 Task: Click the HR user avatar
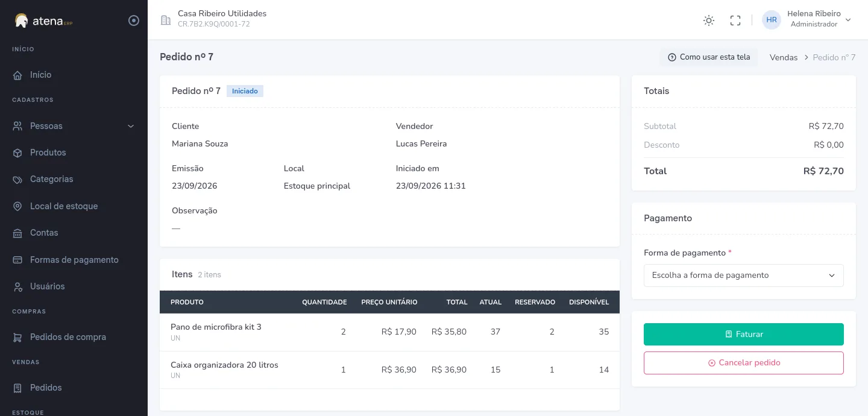[772, 20]
